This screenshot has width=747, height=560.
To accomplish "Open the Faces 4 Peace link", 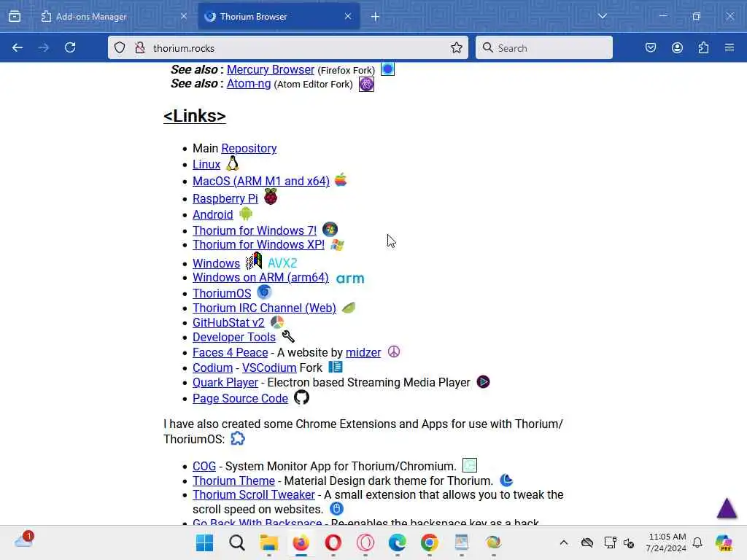I will coord(230,353).
